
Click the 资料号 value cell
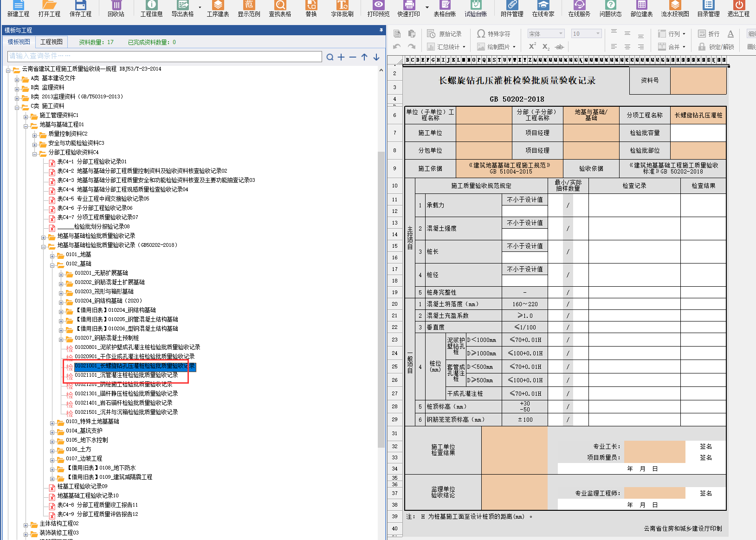(x=698, y=81)
